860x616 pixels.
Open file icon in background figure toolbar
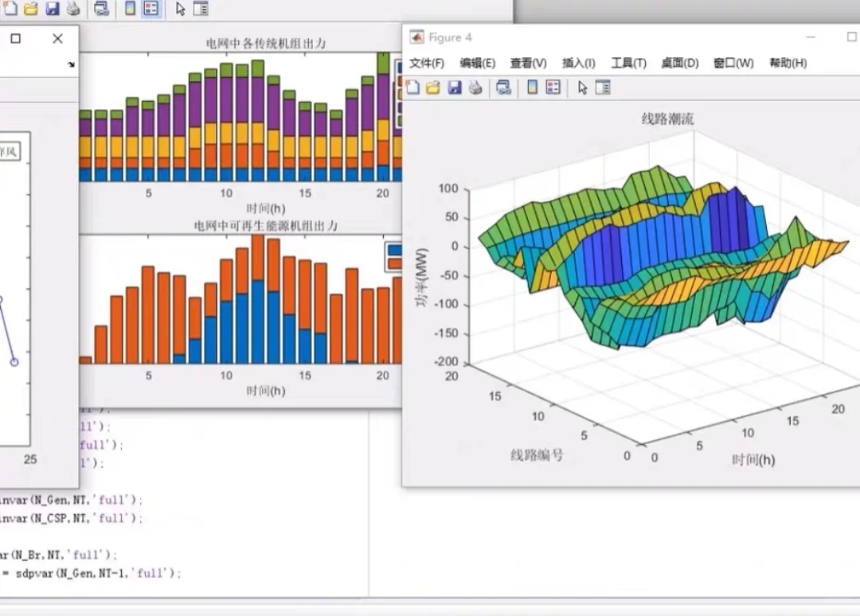[31, 9]
